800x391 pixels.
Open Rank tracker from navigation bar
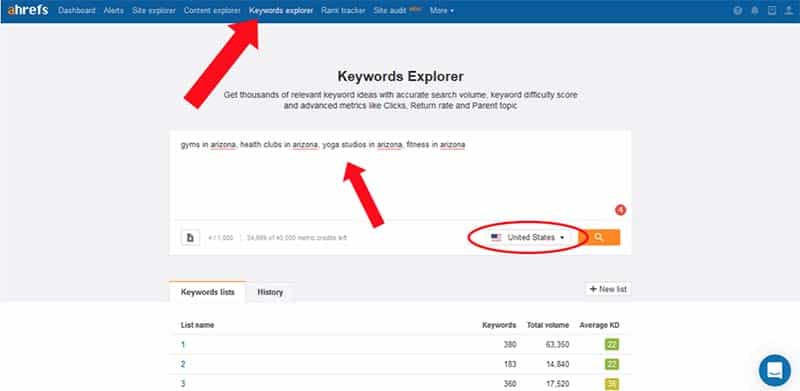pyautogui.click(x=343, y=10)
